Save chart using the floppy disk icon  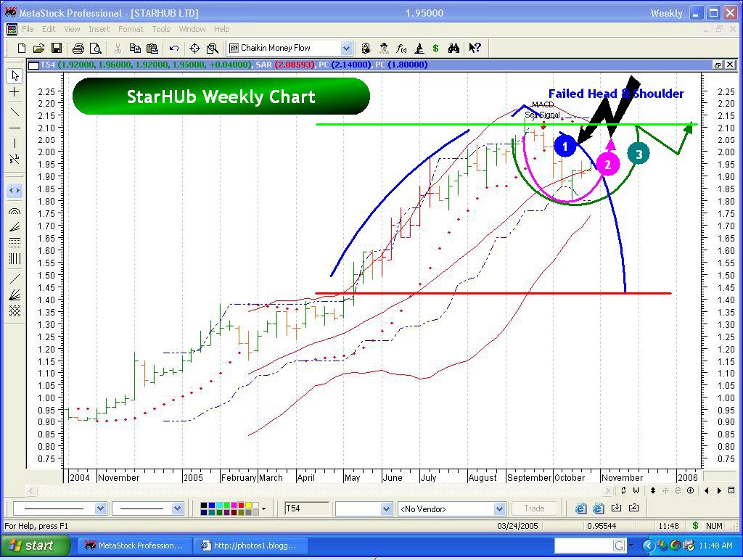click(57, 48)
